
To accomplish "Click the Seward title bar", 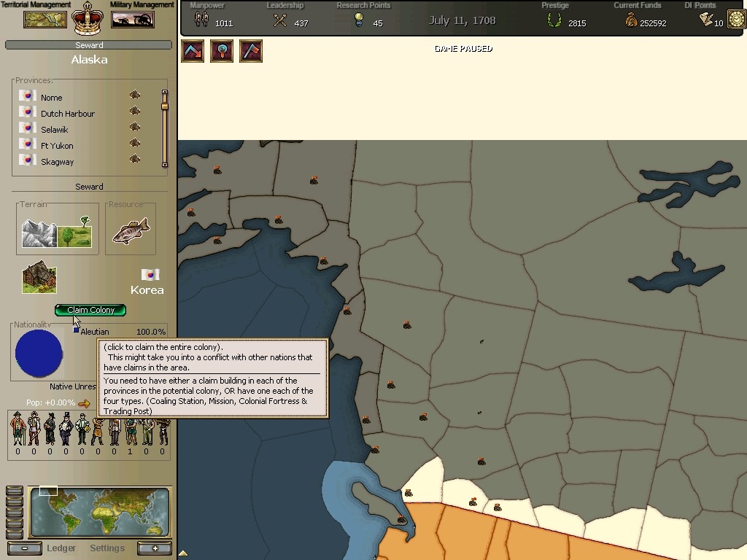I will pos(88,45).
